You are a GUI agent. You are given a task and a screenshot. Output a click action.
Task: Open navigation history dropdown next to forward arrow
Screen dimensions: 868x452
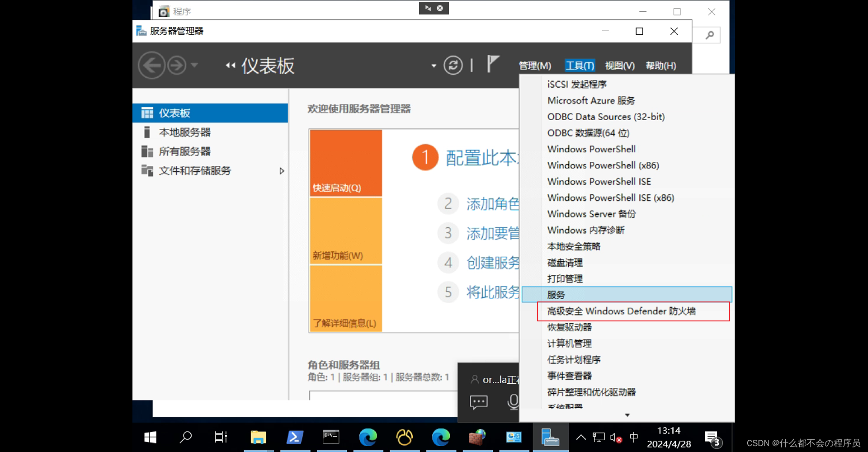(x=194, y=65)
